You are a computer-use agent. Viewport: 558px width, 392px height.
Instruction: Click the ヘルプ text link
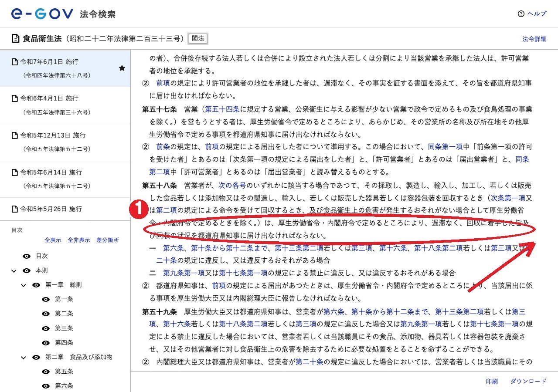537,14
